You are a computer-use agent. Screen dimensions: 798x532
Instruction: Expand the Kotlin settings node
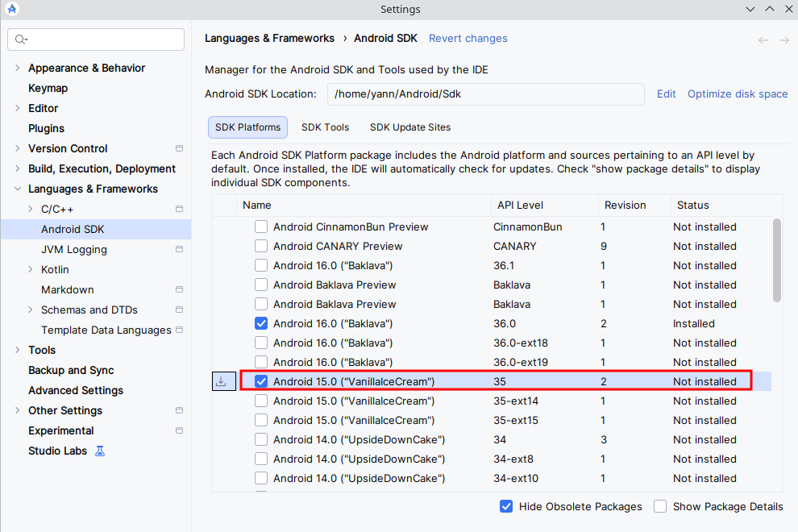pos(31,269)
